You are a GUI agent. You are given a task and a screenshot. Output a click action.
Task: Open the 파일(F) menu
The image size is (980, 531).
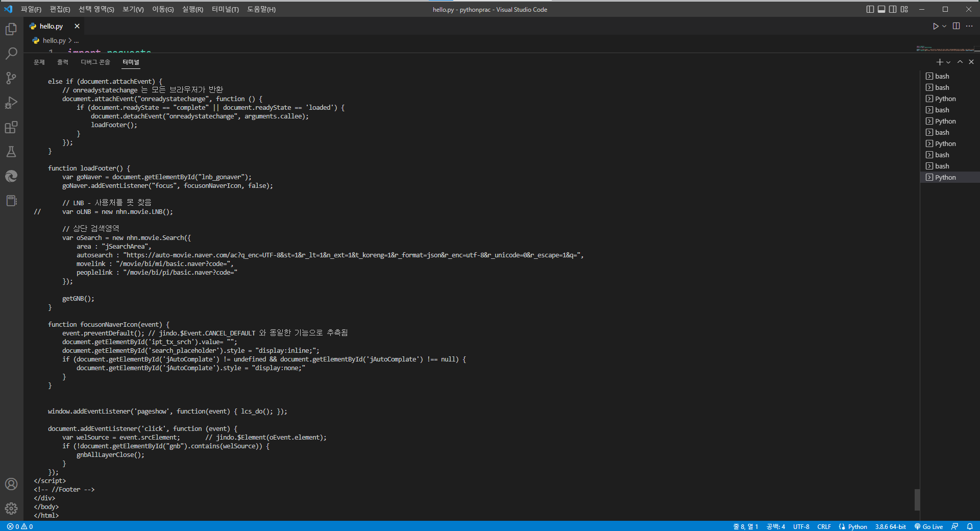[31, 9]
